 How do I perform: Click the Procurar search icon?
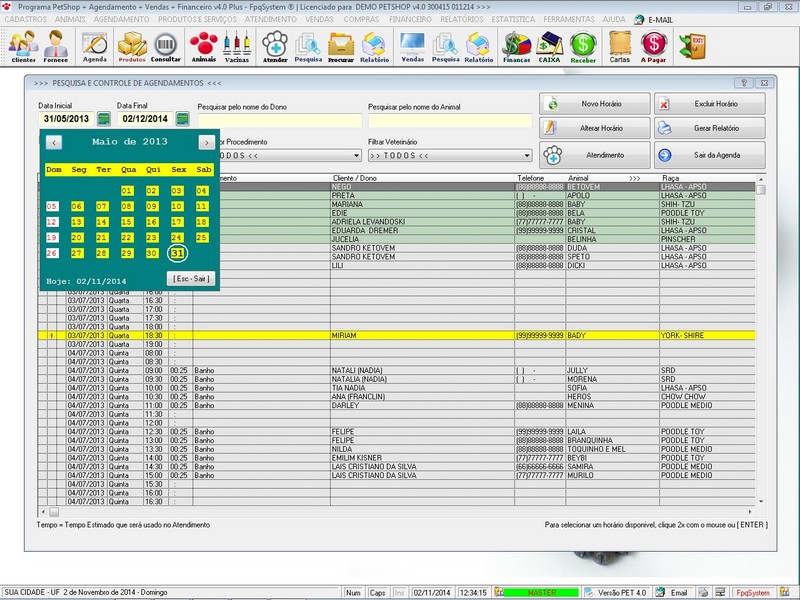point(340,45)
